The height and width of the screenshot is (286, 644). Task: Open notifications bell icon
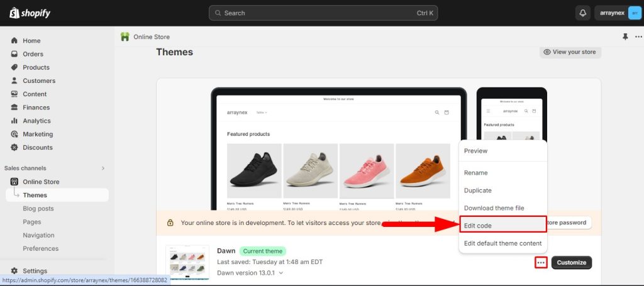click(x=582, y=13)
